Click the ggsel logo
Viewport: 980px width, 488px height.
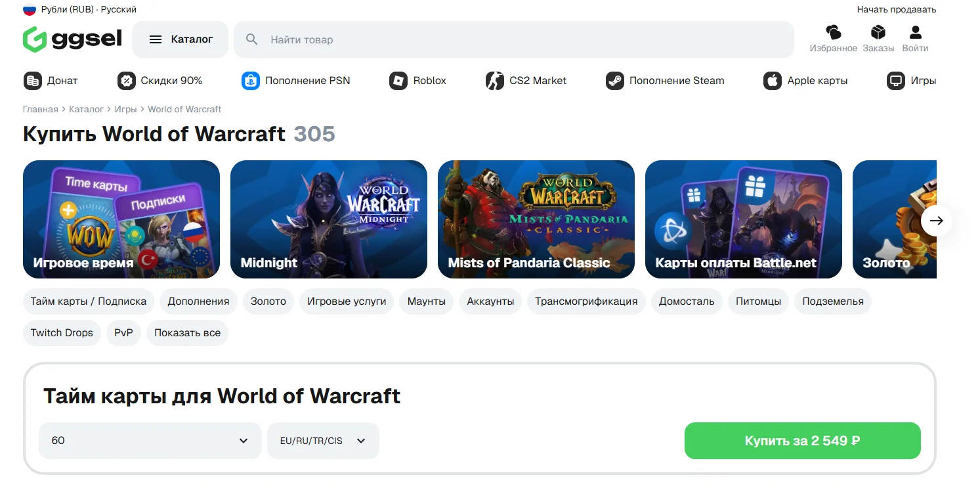(72, 39)
